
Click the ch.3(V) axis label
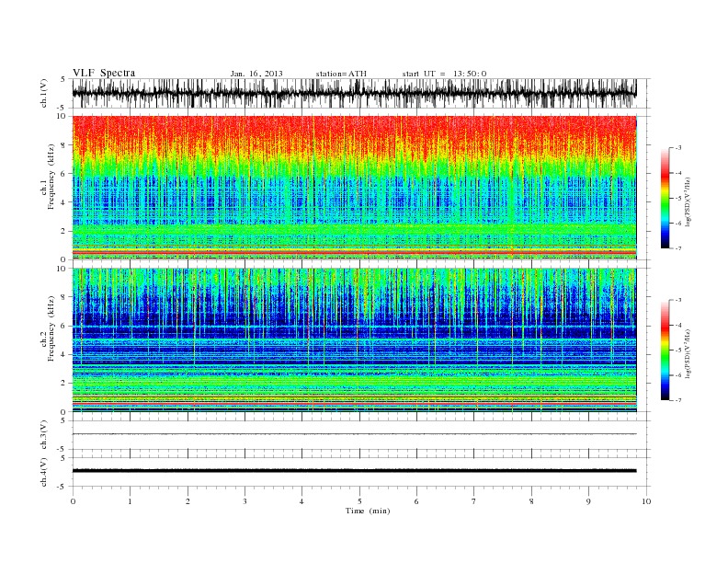pyautogui.click(x=44, y=435)
